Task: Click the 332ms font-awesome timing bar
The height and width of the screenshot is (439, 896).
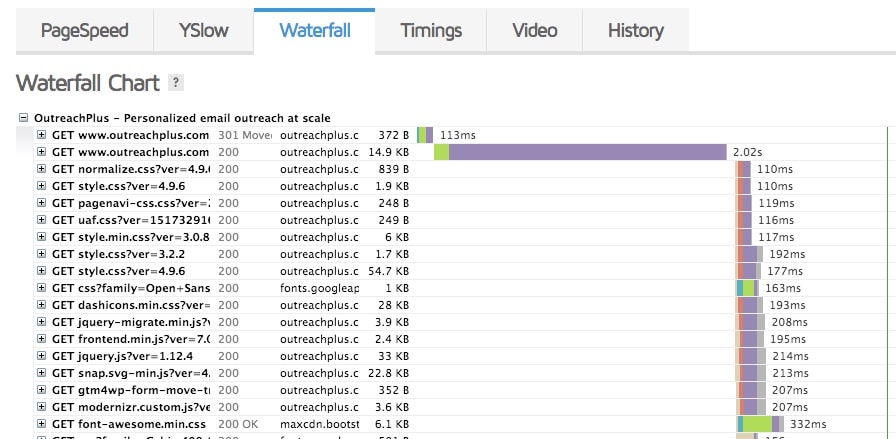Action: 771,424
